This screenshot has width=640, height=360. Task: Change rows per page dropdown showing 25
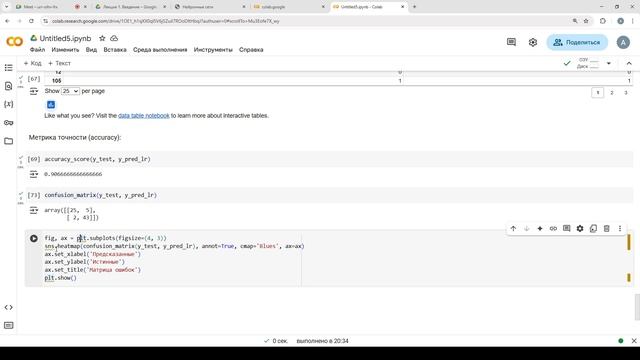tap(70, 91)
